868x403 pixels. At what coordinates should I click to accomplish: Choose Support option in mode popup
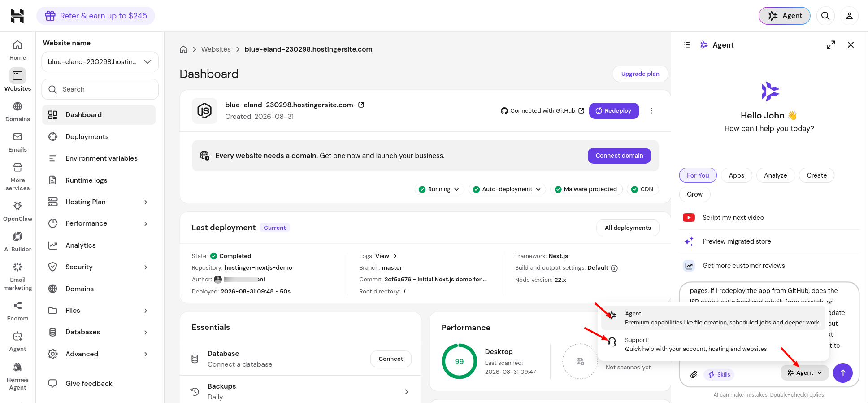click(713, 345)
